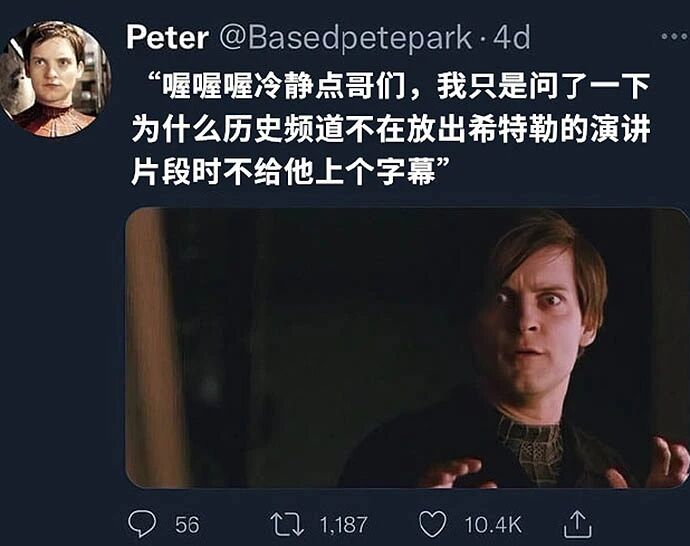Retweet using the double-arrow icon

click(x=287, y=524)
